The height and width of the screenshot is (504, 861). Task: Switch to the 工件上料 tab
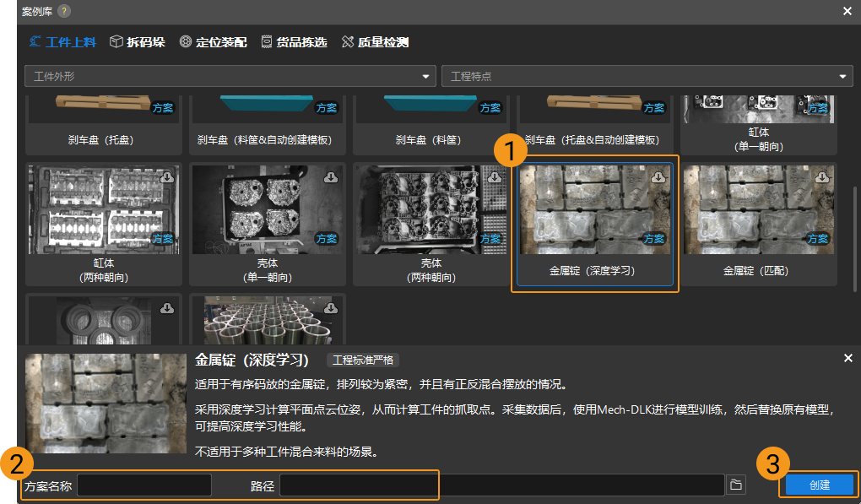pyautogui.click(x=62, y=42)
